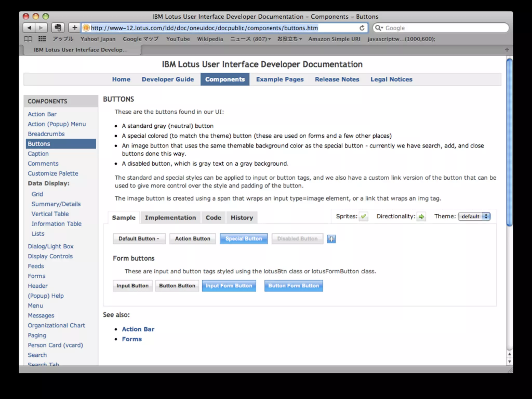Open the Theme default dropdown
532x399 pixels.
coord(474,216)
